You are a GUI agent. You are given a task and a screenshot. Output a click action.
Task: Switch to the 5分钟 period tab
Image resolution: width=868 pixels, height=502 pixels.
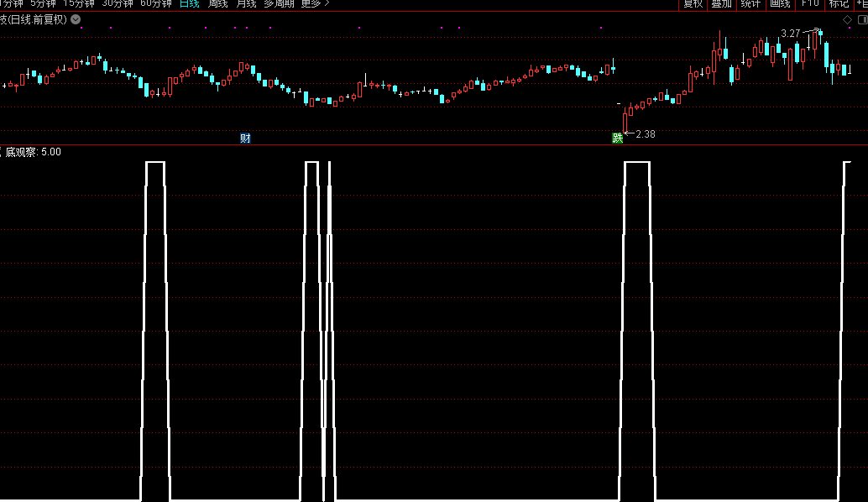pyautogui.click(x=43, y=3)
